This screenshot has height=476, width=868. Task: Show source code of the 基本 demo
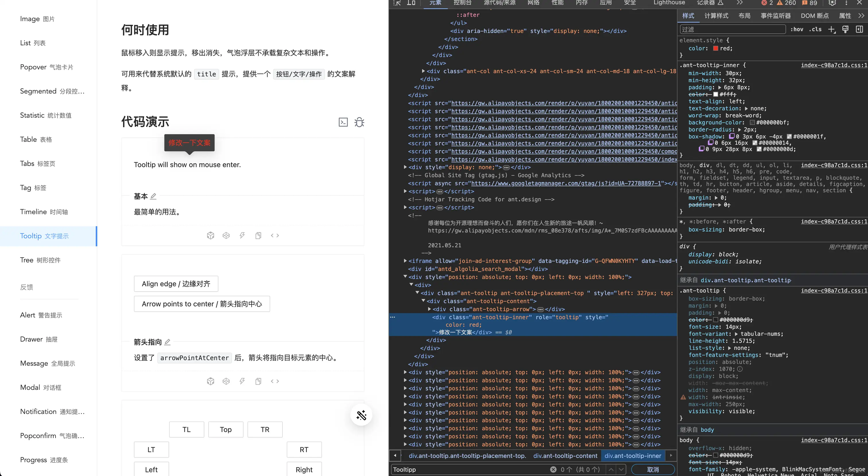tap(275, 235)
